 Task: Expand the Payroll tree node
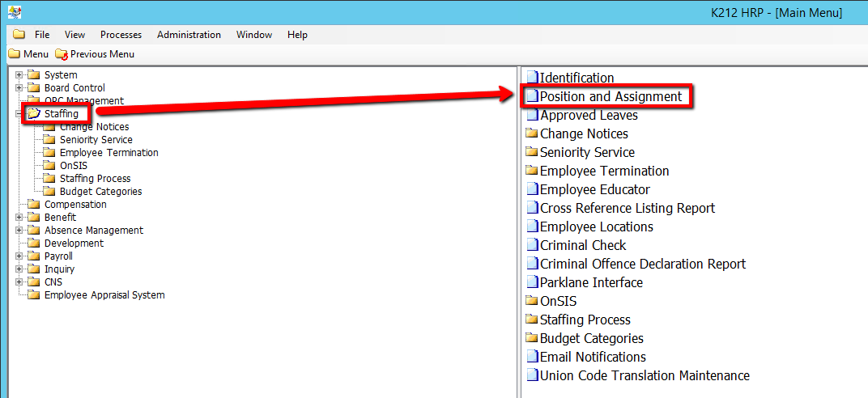click(19, 256)
